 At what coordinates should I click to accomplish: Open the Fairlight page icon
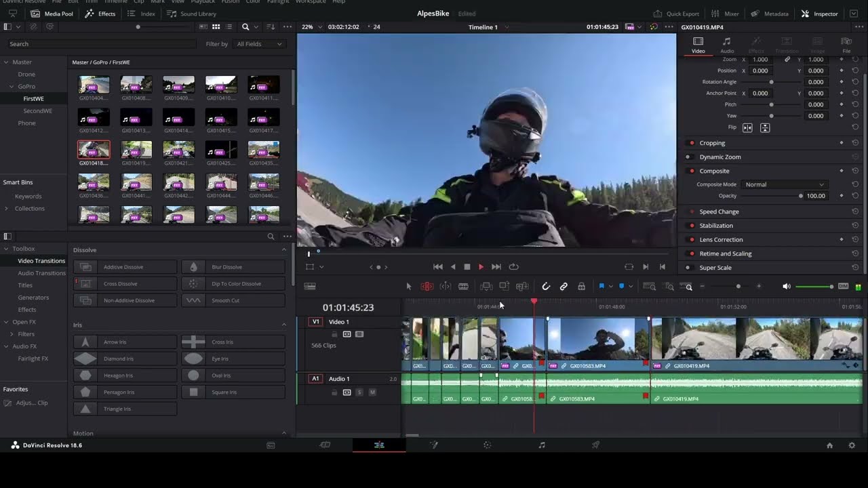click(542, 445)
